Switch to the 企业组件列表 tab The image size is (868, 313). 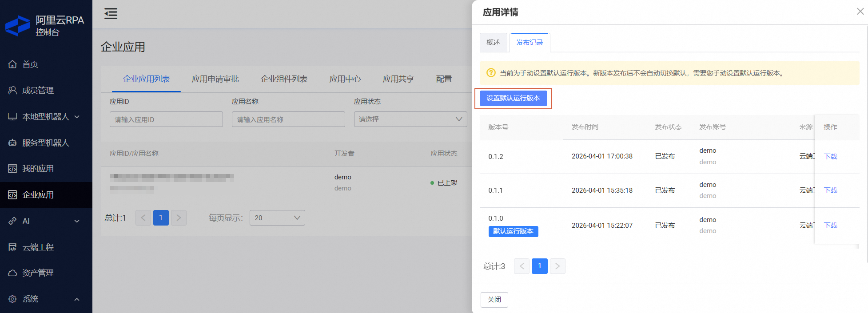(x=284, y=79)
